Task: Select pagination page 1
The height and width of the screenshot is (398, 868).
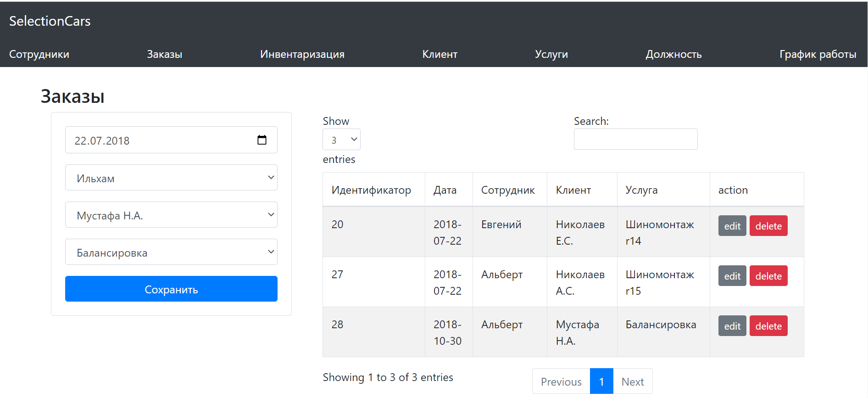Action: coord(601,381)
